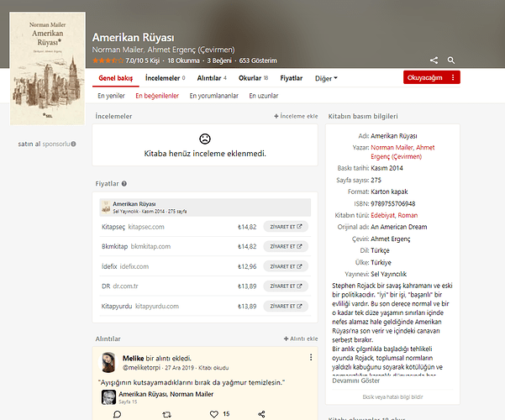
Task: Click the dr.com.tr store link
Action: (x=125, y=286)
